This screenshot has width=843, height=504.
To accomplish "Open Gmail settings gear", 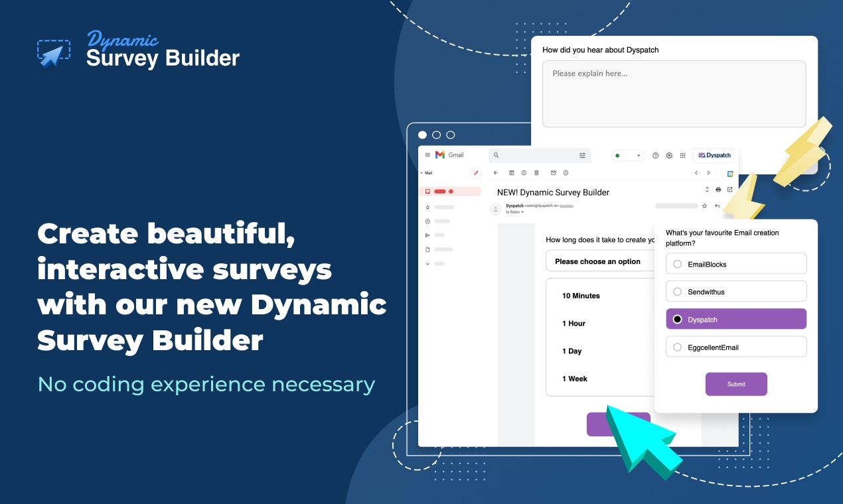I will pyautogui.click(x=669, y=155).
